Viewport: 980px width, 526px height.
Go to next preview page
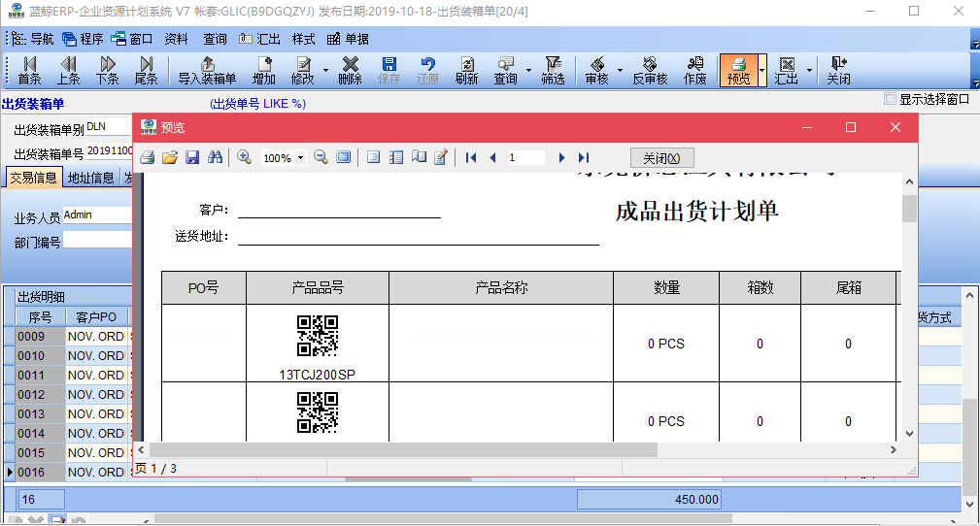pos(561,157)
